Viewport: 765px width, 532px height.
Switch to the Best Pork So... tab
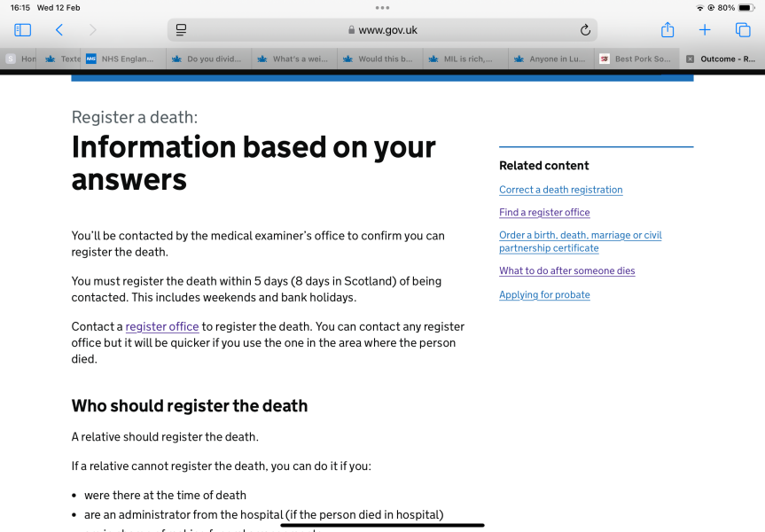(x=636, y=59)
